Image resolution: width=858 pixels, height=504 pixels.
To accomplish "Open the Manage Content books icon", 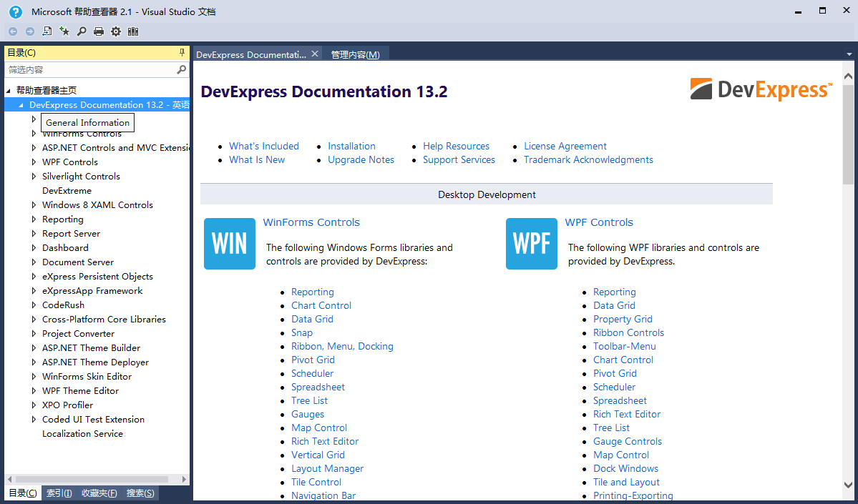I will [x=133, y=31].
